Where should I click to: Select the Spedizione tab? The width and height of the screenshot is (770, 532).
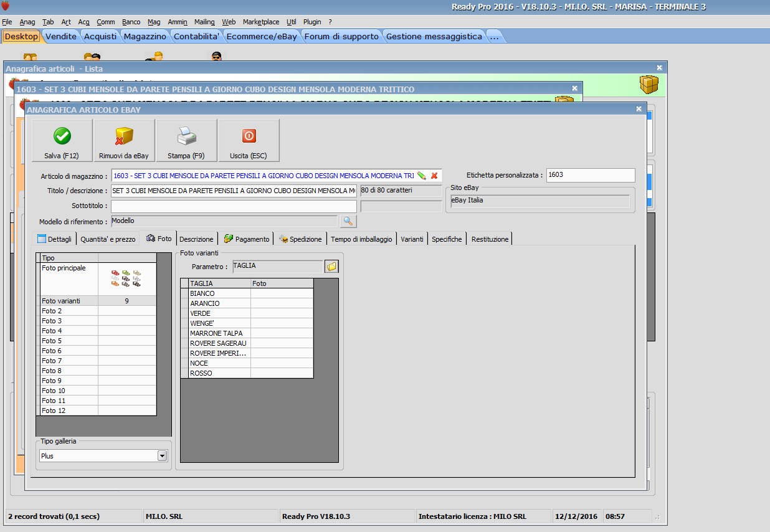(x=300, y=239)
